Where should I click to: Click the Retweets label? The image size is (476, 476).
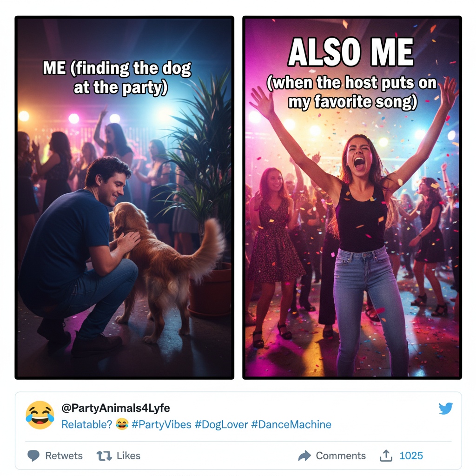[x=64, y=456]
